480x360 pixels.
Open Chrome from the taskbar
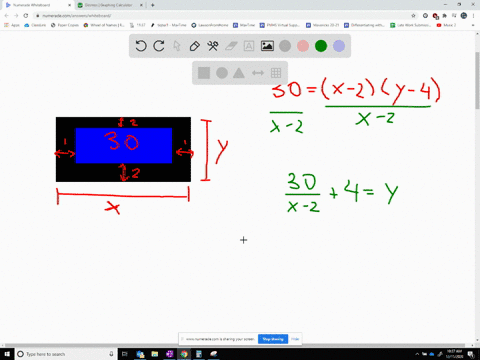pos(184,354)
